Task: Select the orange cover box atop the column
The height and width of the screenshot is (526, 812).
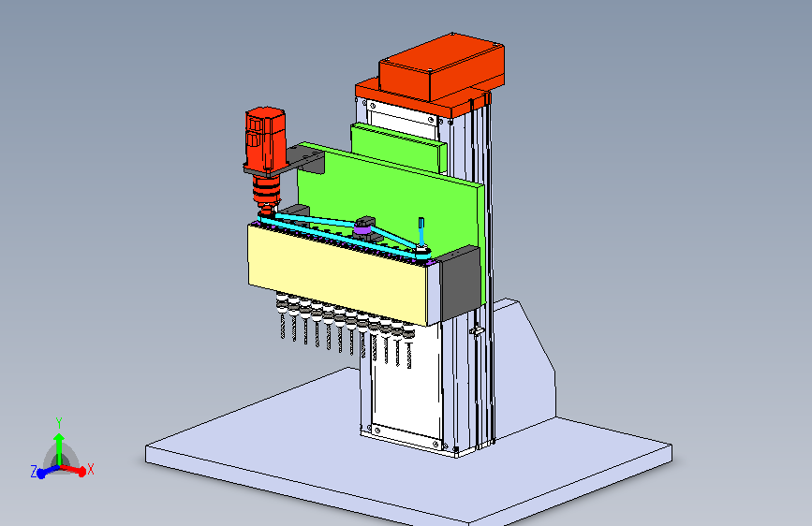Action: point(442,66)
